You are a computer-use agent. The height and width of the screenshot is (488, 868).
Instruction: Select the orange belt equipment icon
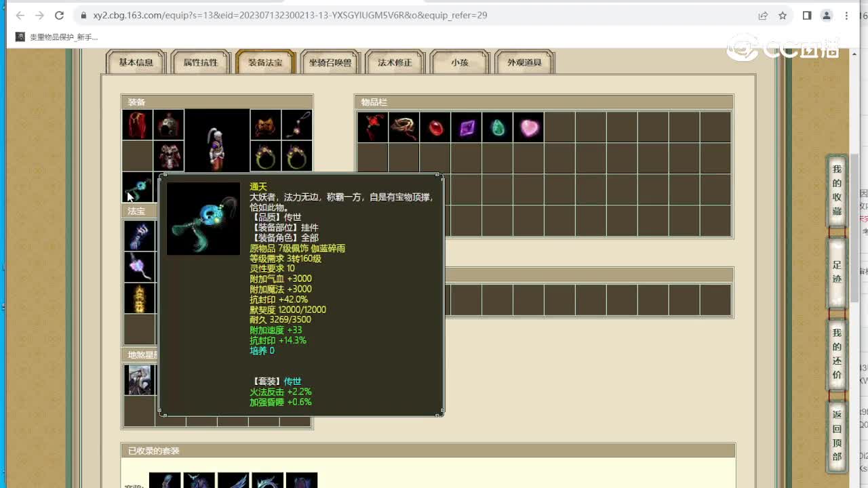point(266,125)
